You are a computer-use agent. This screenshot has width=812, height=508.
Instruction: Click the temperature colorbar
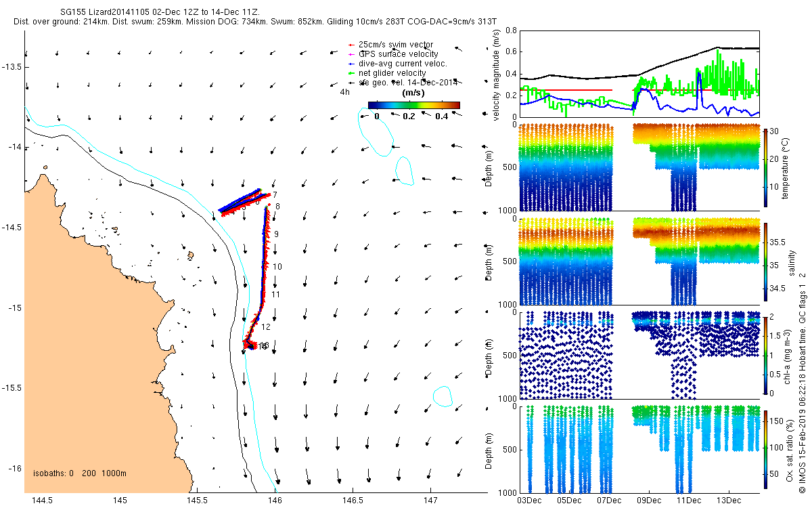pos(766,167)
